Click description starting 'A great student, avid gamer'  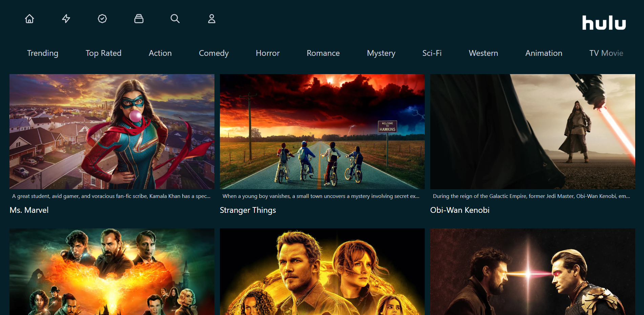111,196
